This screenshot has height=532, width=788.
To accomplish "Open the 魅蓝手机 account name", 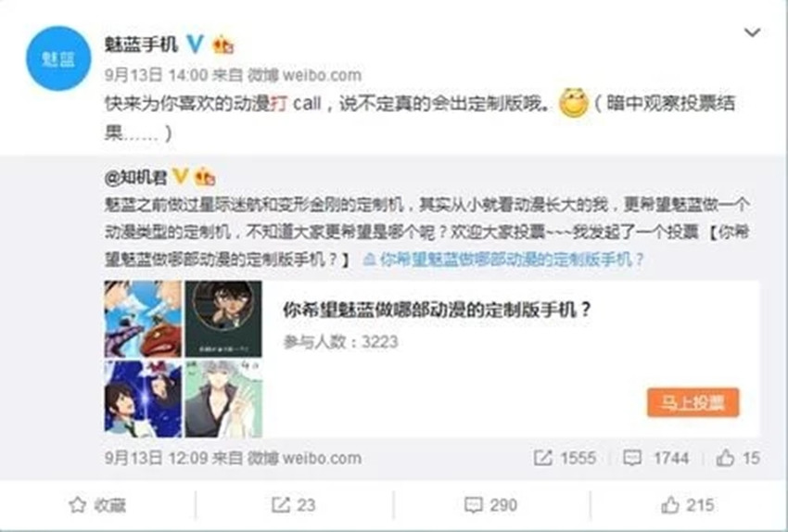I will click(141, 44).
